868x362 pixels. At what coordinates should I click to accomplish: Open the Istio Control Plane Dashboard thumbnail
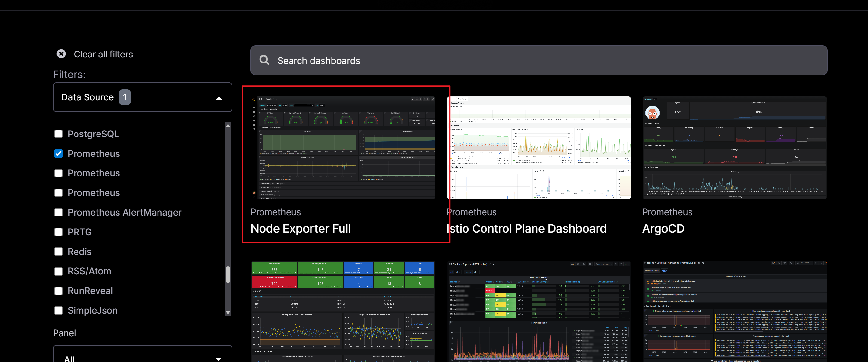[539, 148]
